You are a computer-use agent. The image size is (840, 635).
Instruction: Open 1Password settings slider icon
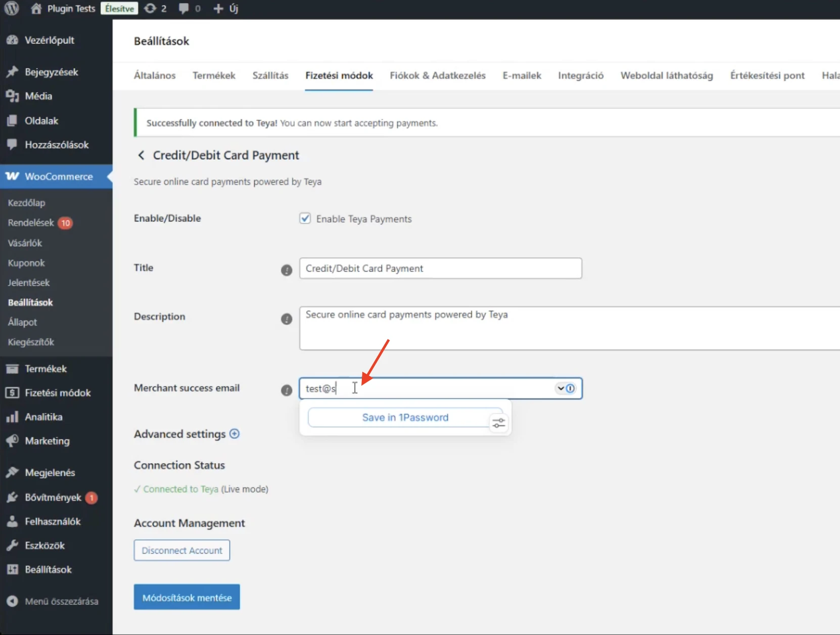(x=499, y=423)
